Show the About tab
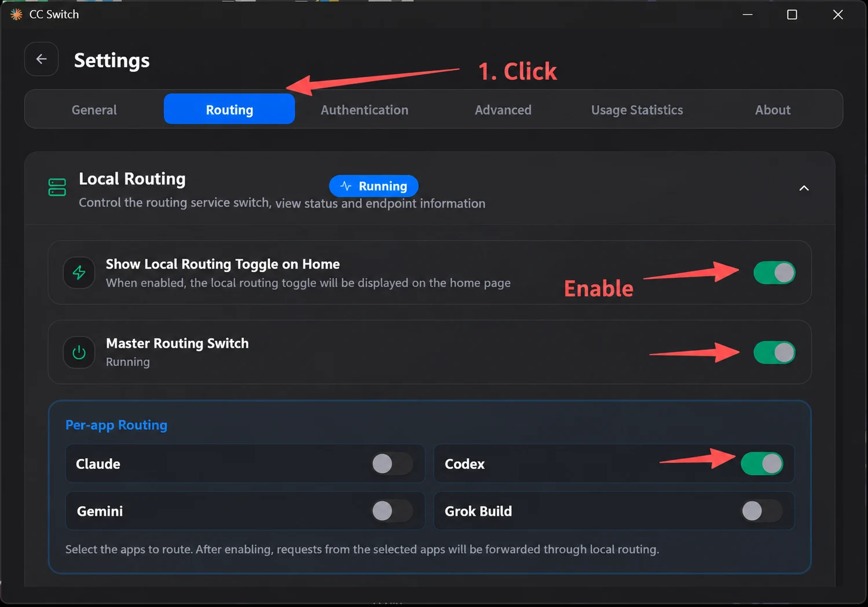 772,109
